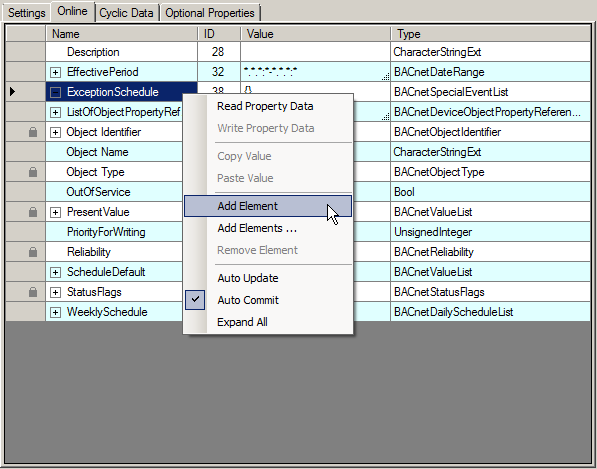Click the BACnetSpecialEventList type cell
Image resolution: width=597 pixels, height=469 pixels.
(x=490, y=92)
